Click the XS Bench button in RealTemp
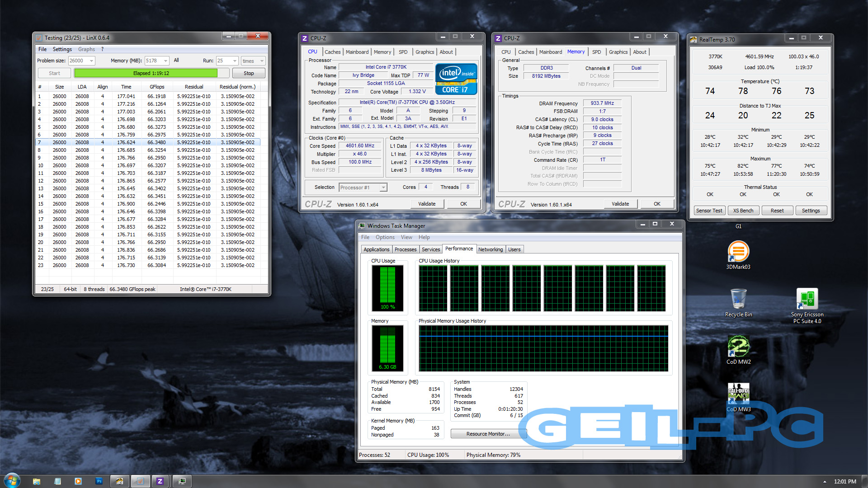The width and height of the screenshot is (868, 488). [x=743, y=211]
